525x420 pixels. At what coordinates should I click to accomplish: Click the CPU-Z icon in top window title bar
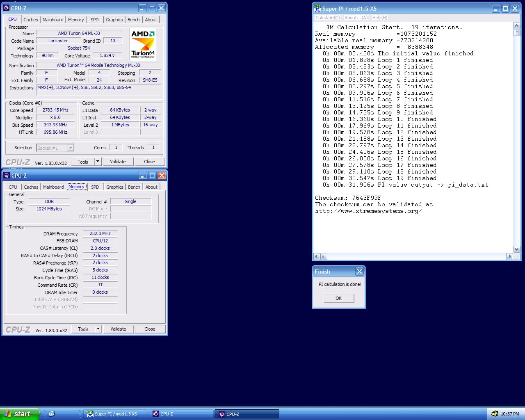coord(6,8)
